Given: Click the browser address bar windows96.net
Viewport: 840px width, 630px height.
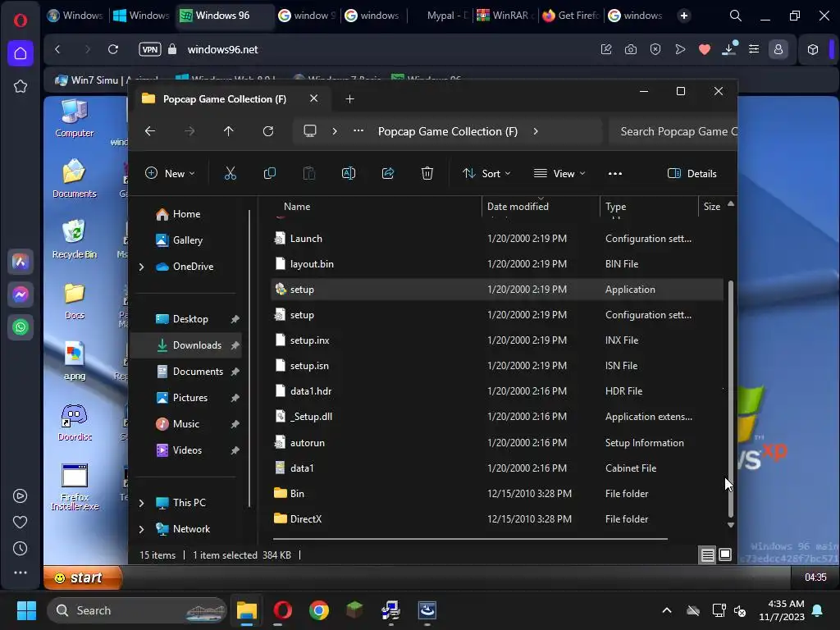Looking at the screenshot, I should pyautogui.click(x=222, y=49).
